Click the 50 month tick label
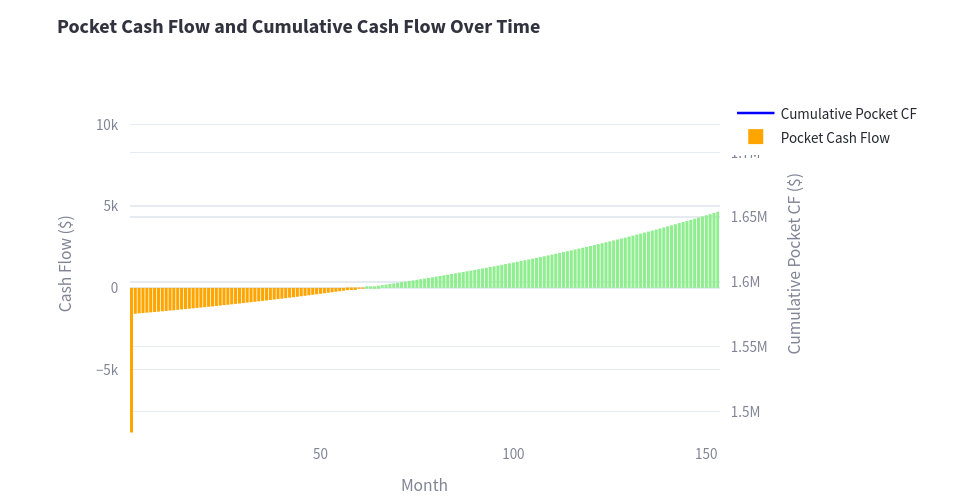 [x=320, y=454]
